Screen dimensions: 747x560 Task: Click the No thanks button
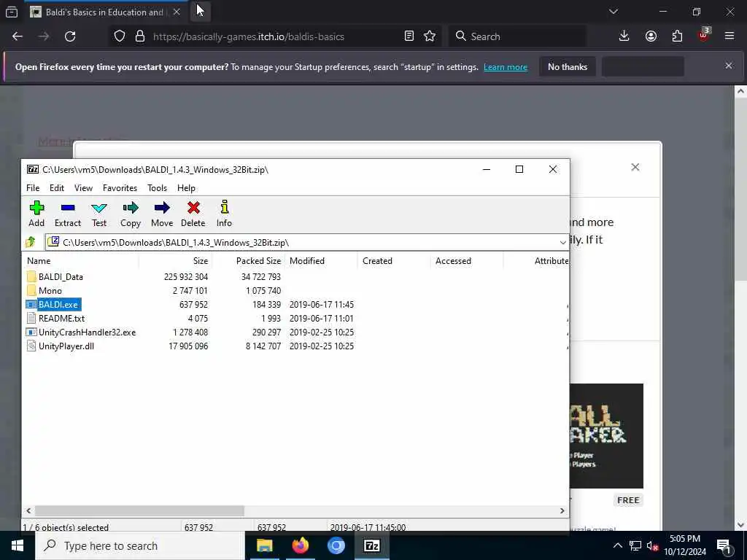coord(568,66)
